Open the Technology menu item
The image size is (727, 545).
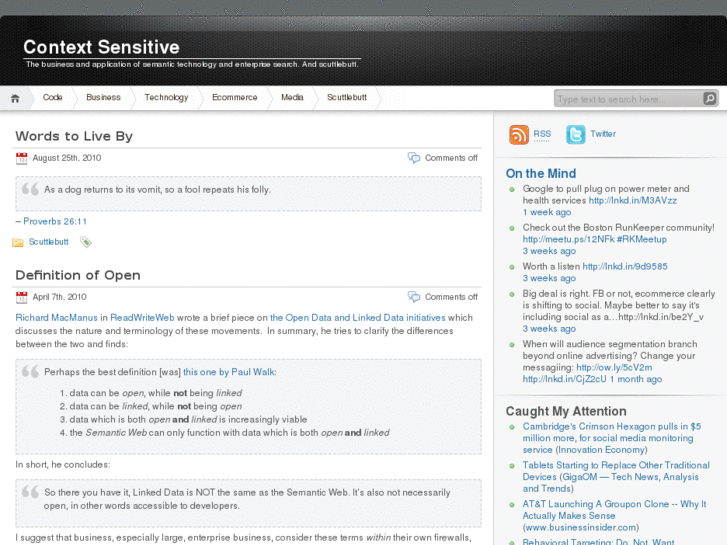pyautogui.click(x=166, y=97)
